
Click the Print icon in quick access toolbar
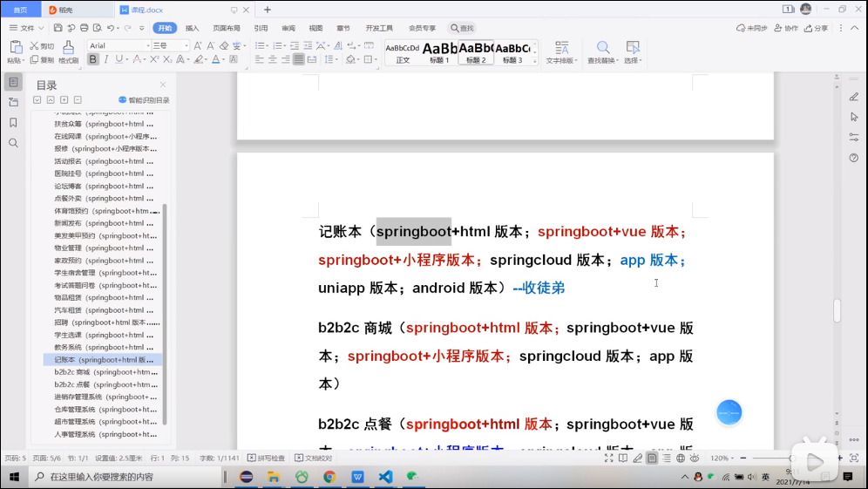coord(85,28)
